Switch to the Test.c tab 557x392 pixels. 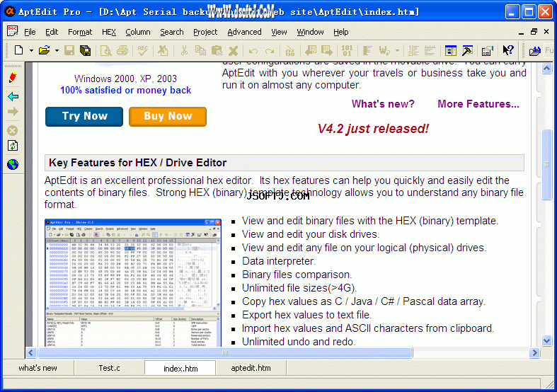click(109, 368)
